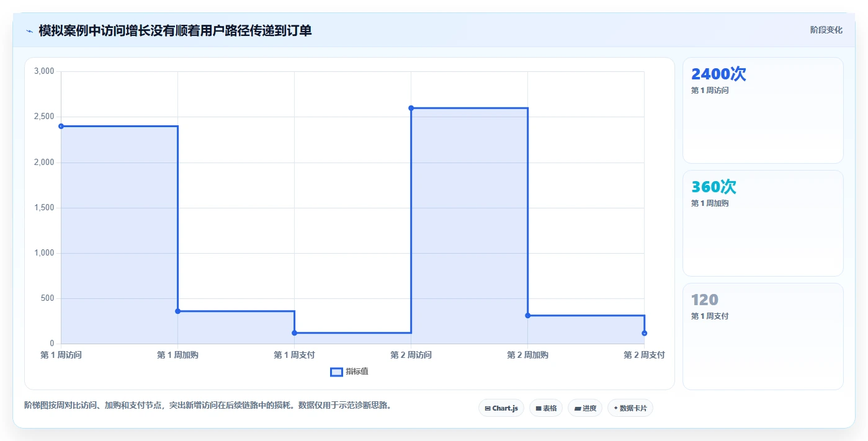Screen dimensions: 868x441
Task: Open the 2400次 stat card
Action: 763,110
